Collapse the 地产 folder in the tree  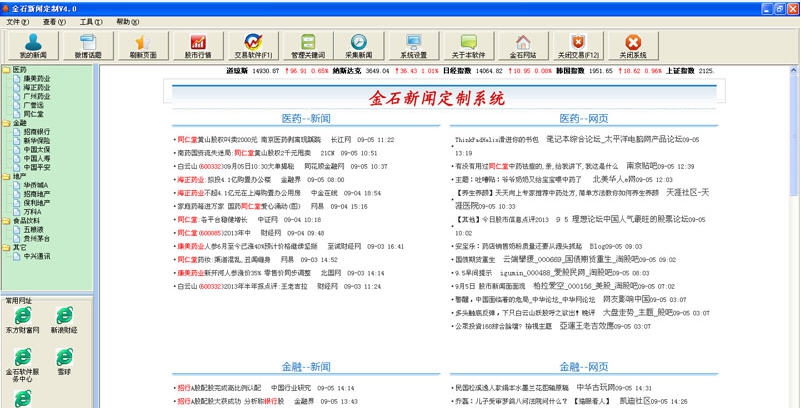[6, 176]
